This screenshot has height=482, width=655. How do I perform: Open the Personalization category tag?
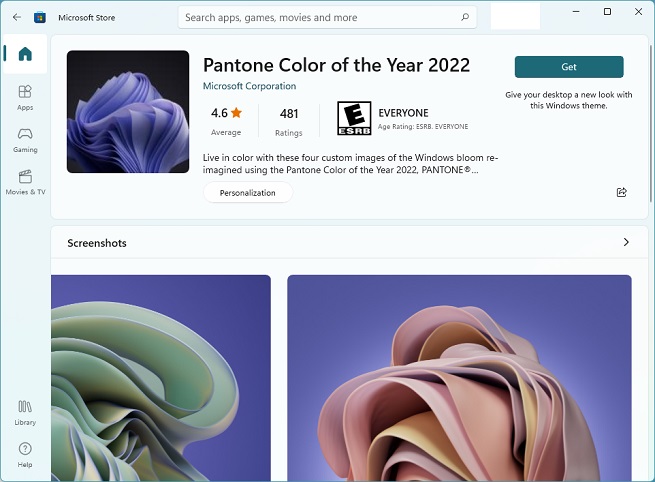[248, 193]
